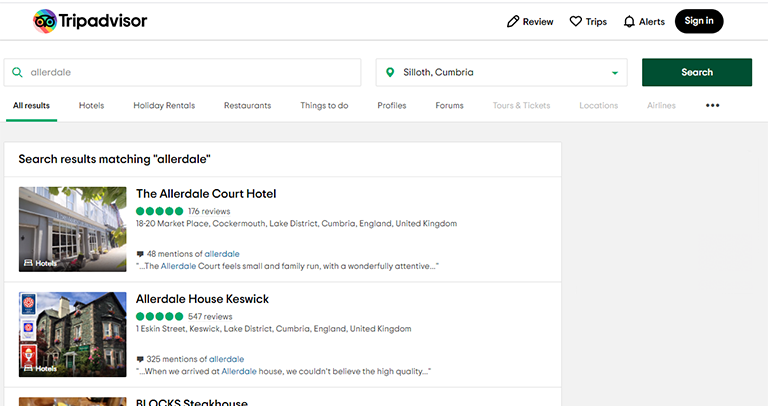Click the 'Allerdale Court feels small' review snippet
This screenshot has height=406, width=768.
(x=287, y=266)
